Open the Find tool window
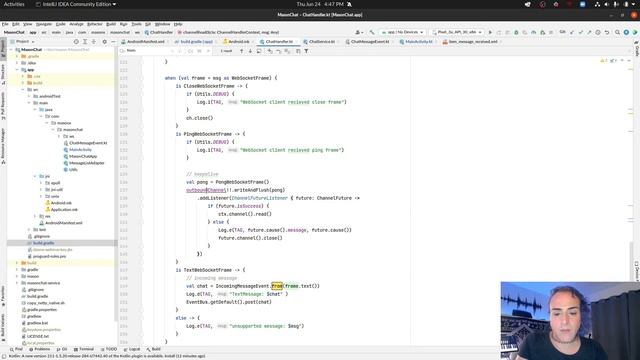 click(16, 349)
